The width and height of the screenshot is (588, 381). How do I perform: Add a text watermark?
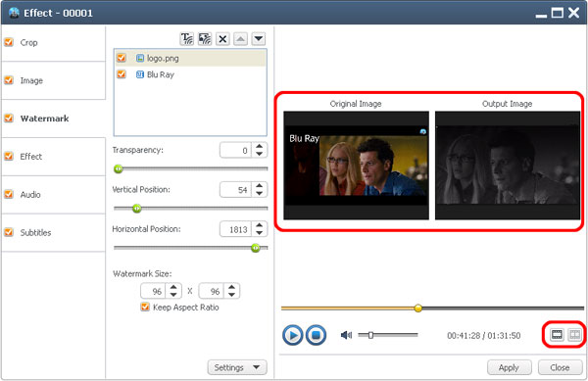click(x=187, y=38)
